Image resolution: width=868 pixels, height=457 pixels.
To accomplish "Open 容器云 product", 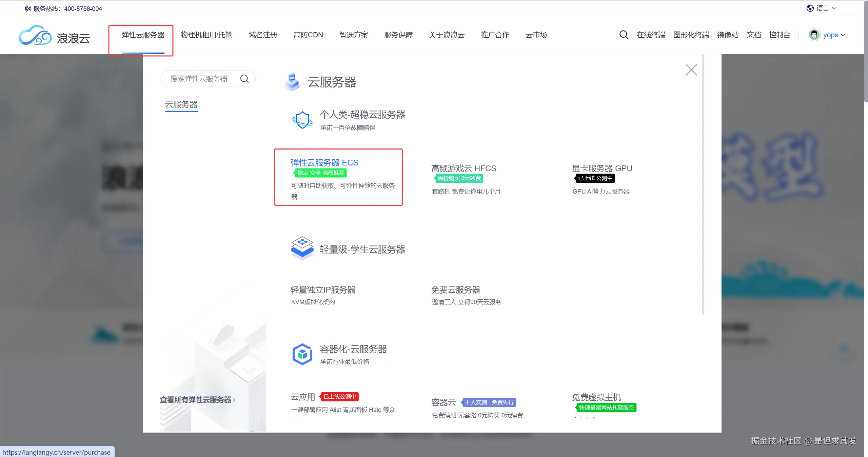I will tap(443, 402).
